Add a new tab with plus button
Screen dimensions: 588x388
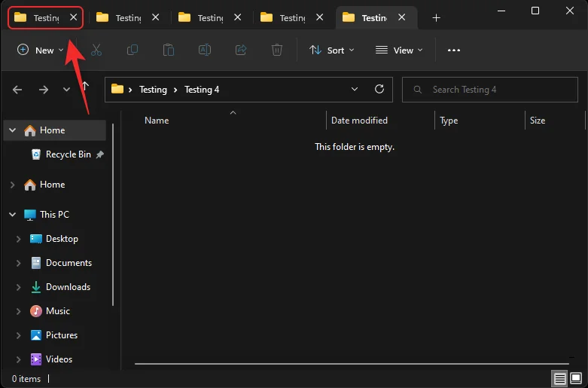tap(436, 17)
